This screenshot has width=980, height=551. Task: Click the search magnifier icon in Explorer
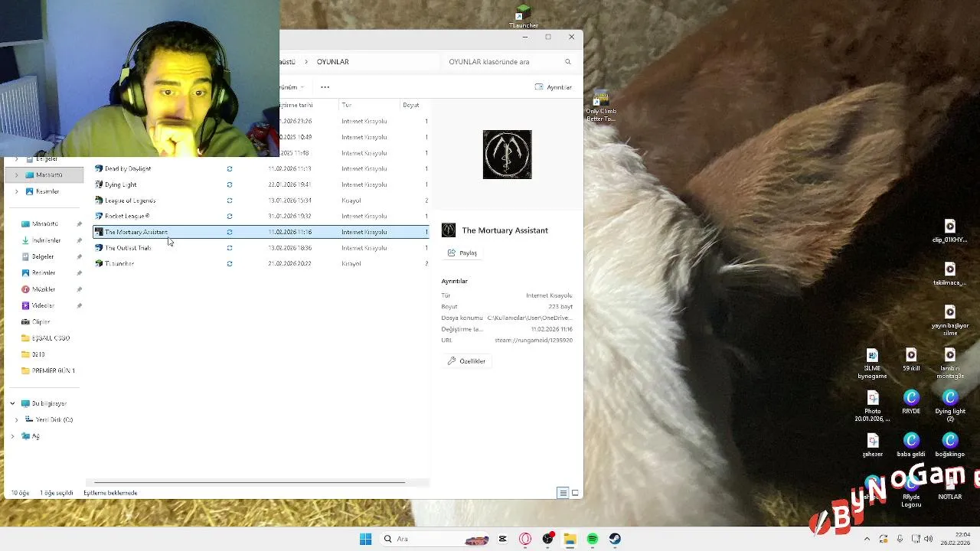coord(568,62)
